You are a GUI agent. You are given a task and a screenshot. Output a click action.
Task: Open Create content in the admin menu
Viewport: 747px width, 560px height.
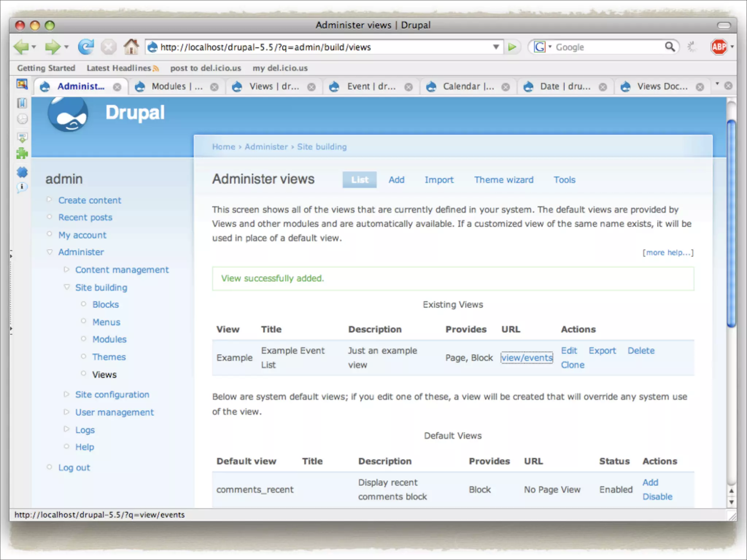click(x=90, y=200)
